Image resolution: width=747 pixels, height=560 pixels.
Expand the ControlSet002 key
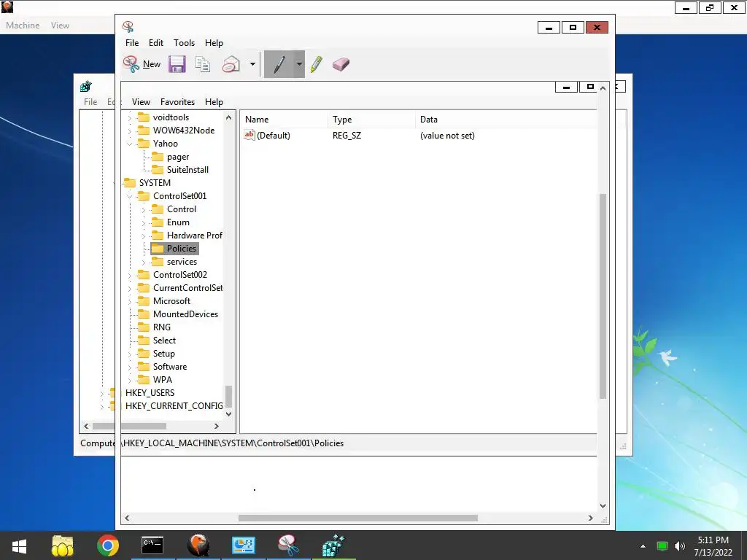(x=130, y=275)
